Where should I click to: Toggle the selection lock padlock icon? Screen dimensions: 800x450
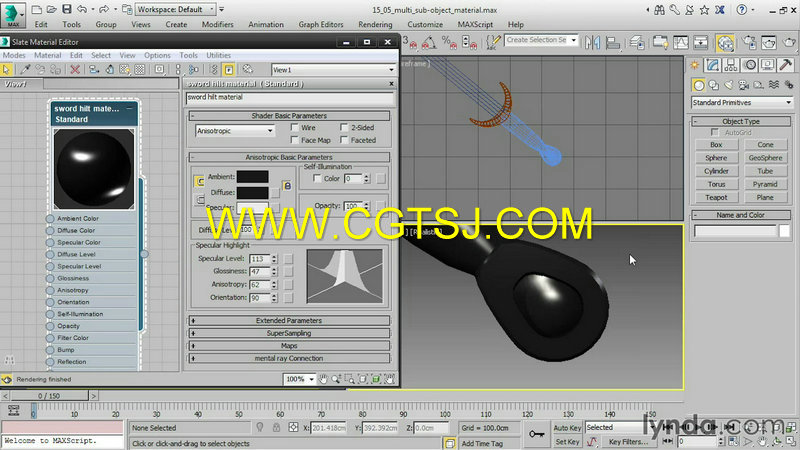tap(276, 427)
